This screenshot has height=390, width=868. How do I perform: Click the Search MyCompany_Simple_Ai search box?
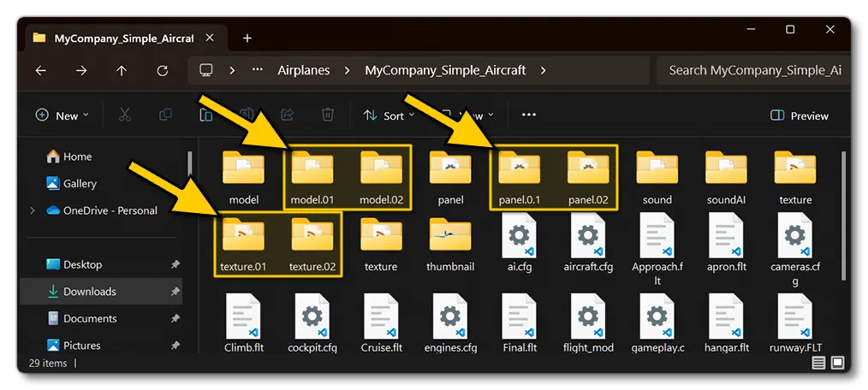click(x=752, y=70)
